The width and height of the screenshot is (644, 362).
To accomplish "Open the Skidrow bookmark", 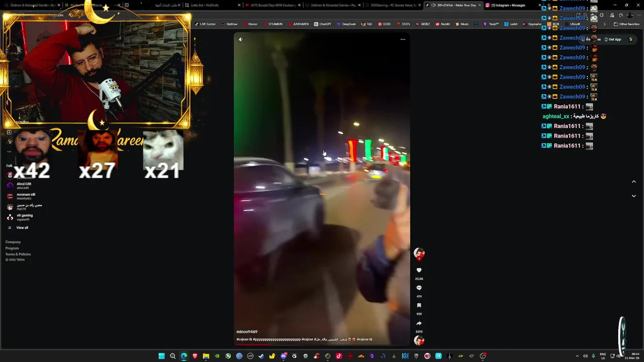I will point(229,24).
